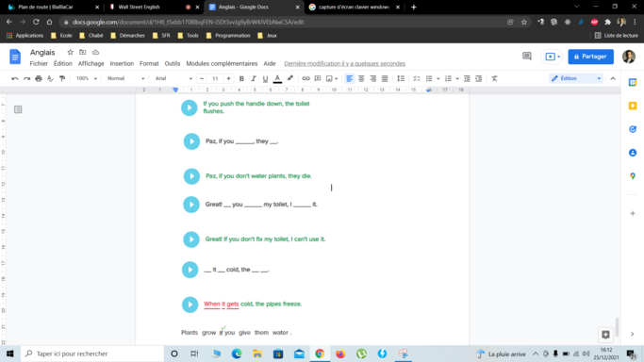Open the text color picker
This screenshot has width=644, height=362.
pos(277,78)
